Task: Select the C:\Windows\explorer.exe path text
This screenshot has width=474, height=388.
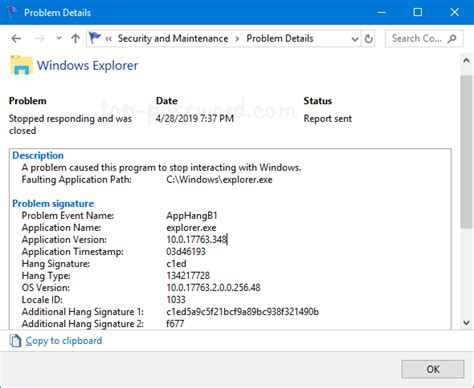Action: click(x=219, y=180)
